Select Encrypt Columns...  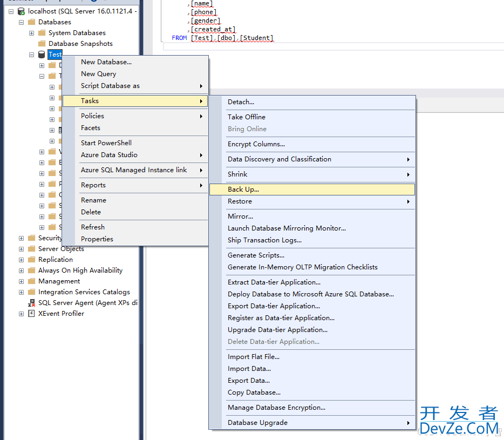coord(312,144)
